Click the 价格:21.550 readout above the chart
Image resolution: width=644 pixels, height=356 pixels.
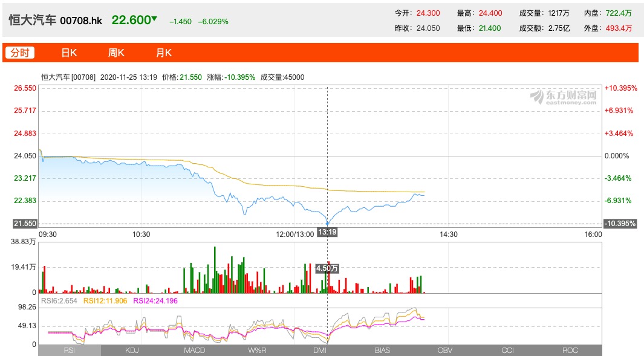coord(182,77)
